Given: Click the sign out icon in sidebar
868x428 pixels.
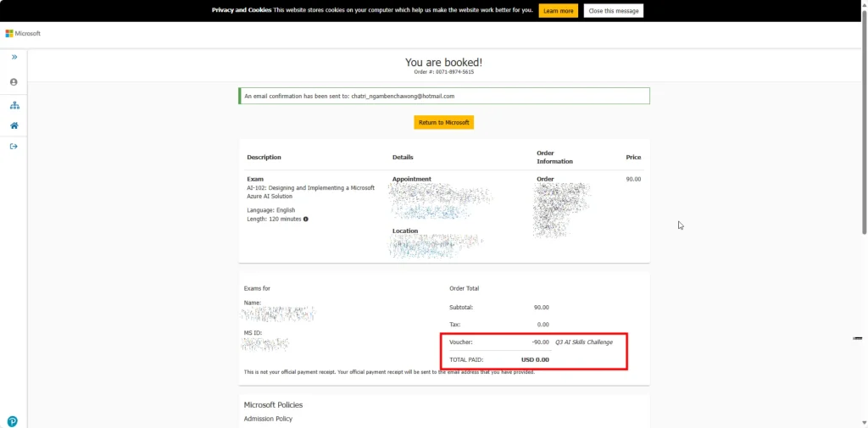Looking at the screenshot, I should [14, 146].
